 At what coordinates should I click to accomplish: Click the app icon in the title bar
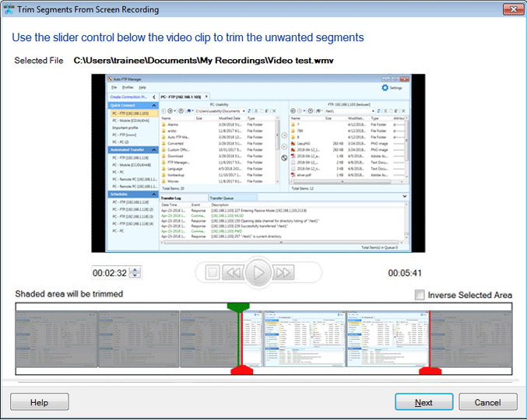point(9,10)
